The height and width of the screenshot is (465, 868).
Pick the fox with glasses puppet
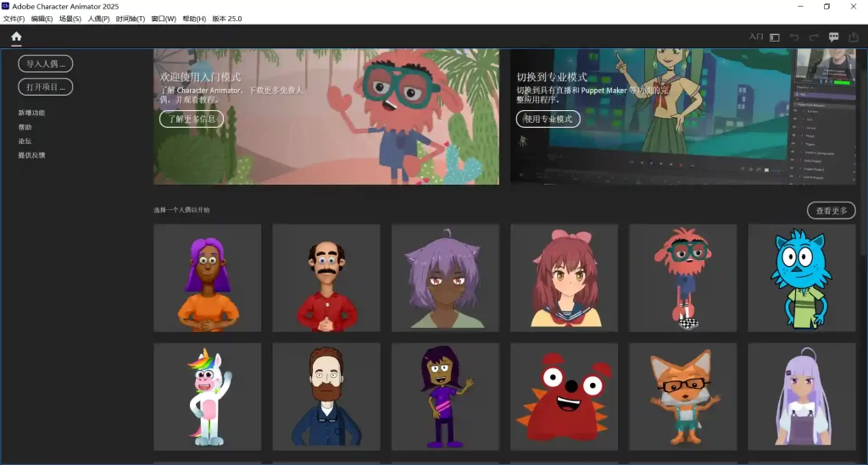pos(682,396)
